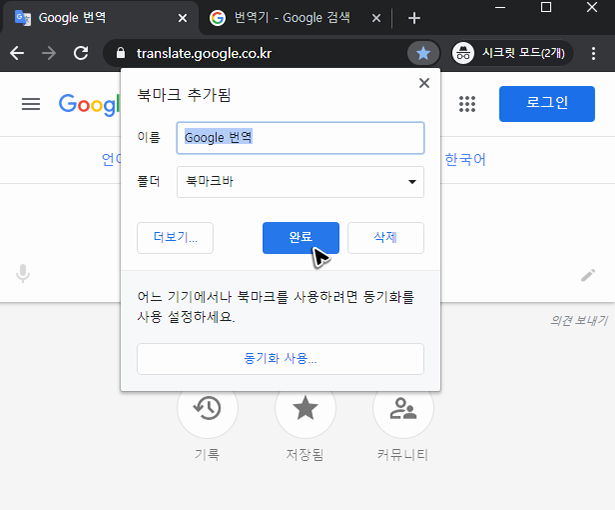Click the Google logo
The image size is (615, 510).
tap(89, 104)
